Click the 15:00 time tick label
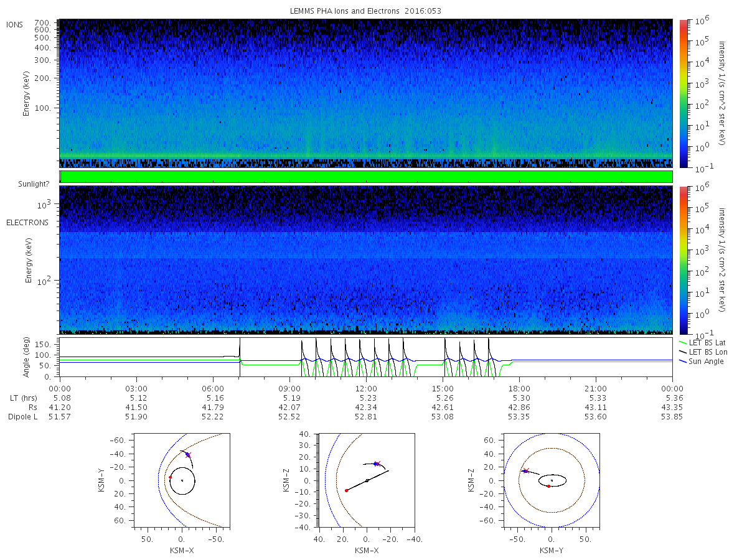The image size is (747, 560). (x=443, y=388)
